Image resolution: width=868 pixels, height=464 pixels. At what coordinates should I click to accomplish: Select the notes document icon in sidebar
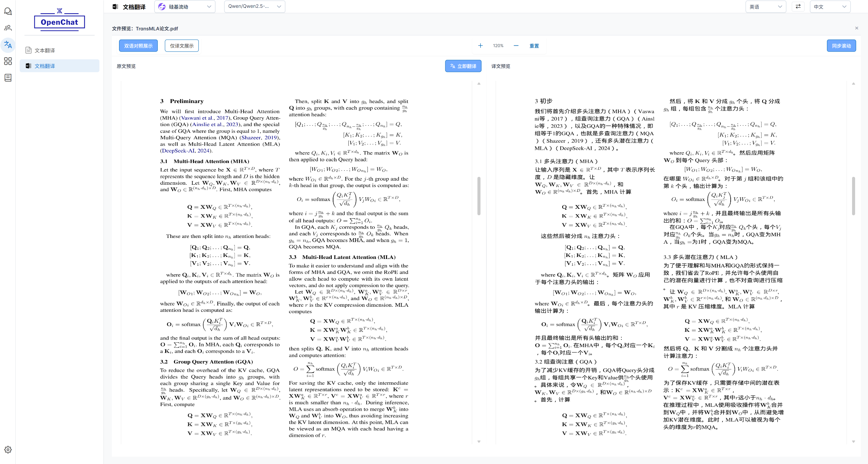(8, 78)
